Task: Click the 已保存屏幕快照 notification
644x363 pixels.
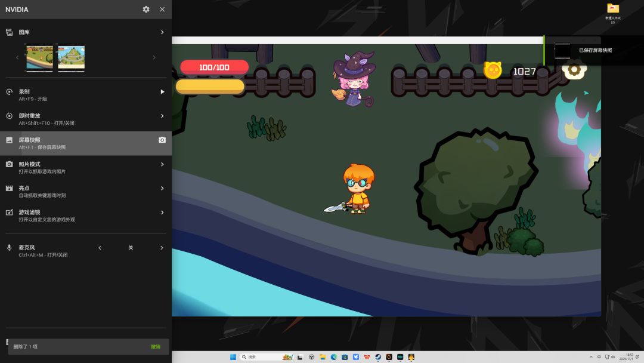Action: point(594,51)
